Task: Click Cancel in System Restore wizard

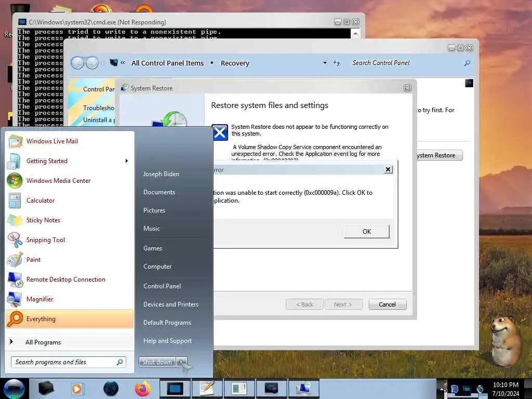Action: (x=387, y=304)
